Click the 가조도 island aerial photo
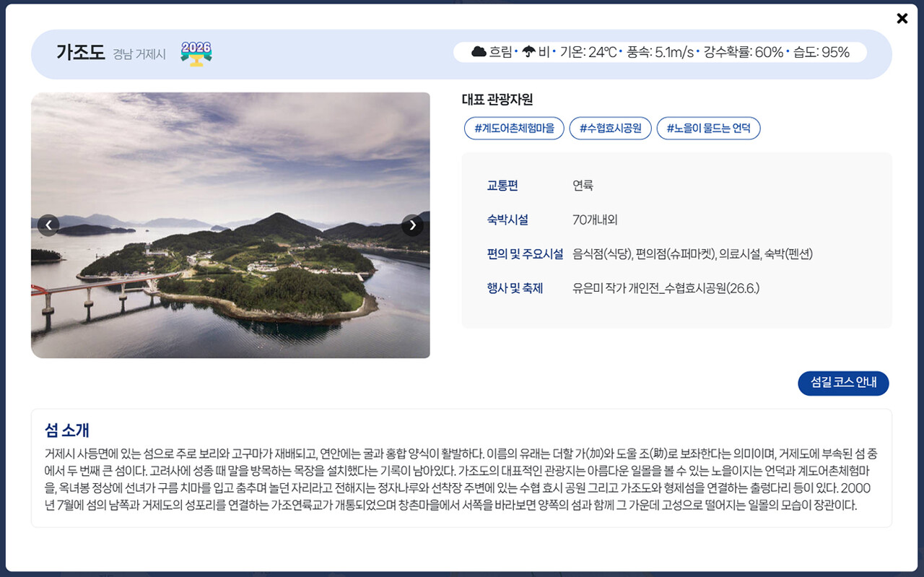924x577 pixels. pyautogui.click(x=230, y=225)
